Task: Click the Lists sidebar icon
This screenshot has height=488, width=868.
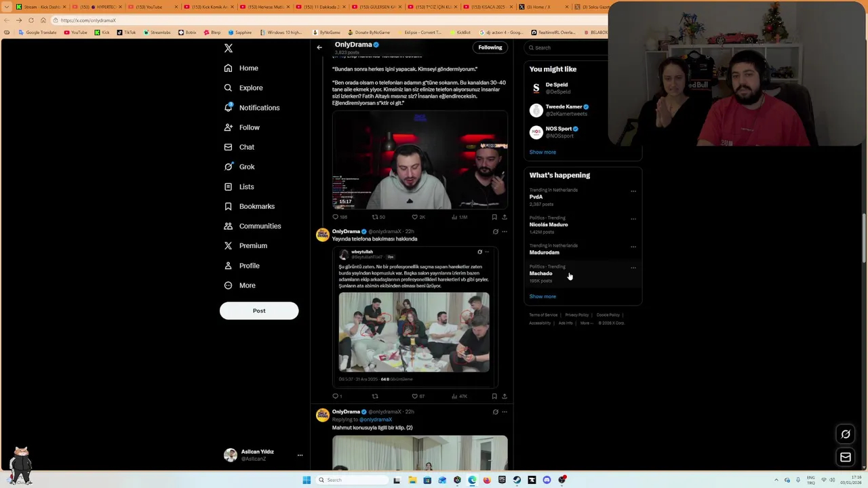Action: [x=228, y=186]
